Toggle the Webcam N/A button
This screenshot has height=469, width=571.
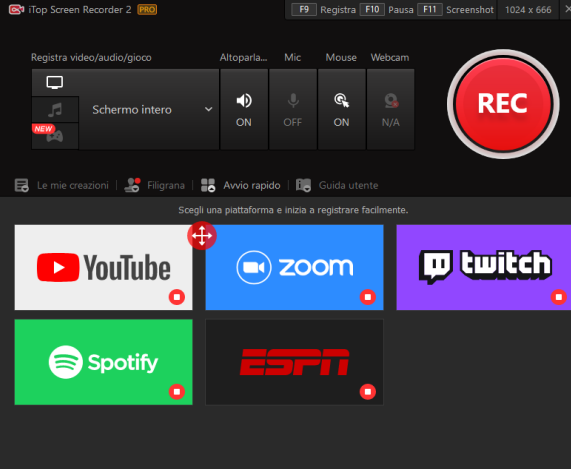(390, 110)
